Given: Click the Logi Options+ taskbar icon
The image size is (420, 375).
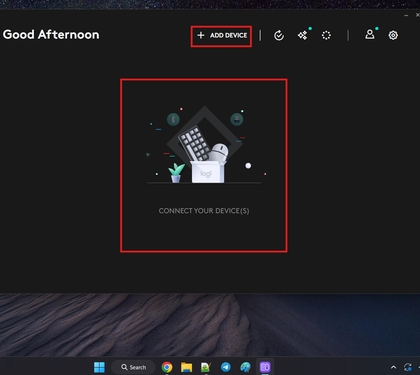Looking at the screenshot, I should coord(265,367).
